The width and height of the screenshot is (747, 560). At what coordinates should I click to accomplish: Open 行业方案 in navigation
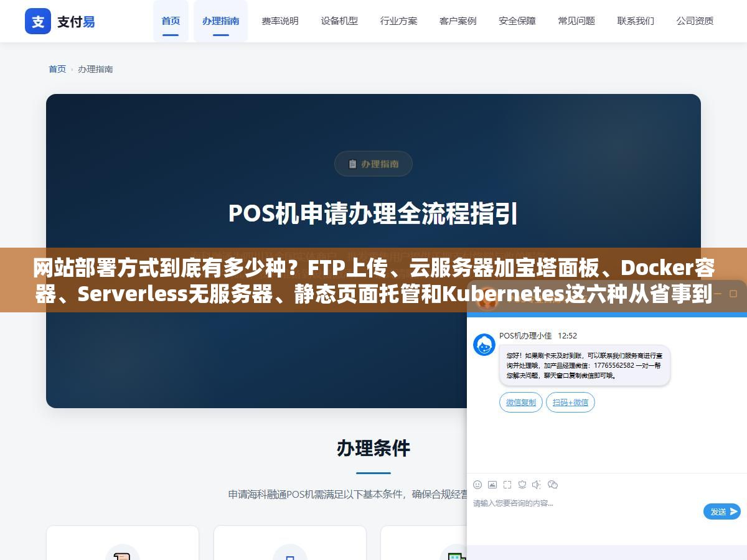(399, 21)
